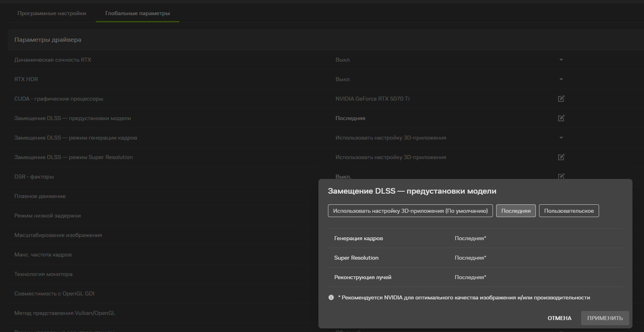The image size is (644, 332).
Task: Select the 'Последняя' preset option
Action: (x=516, y=211)
